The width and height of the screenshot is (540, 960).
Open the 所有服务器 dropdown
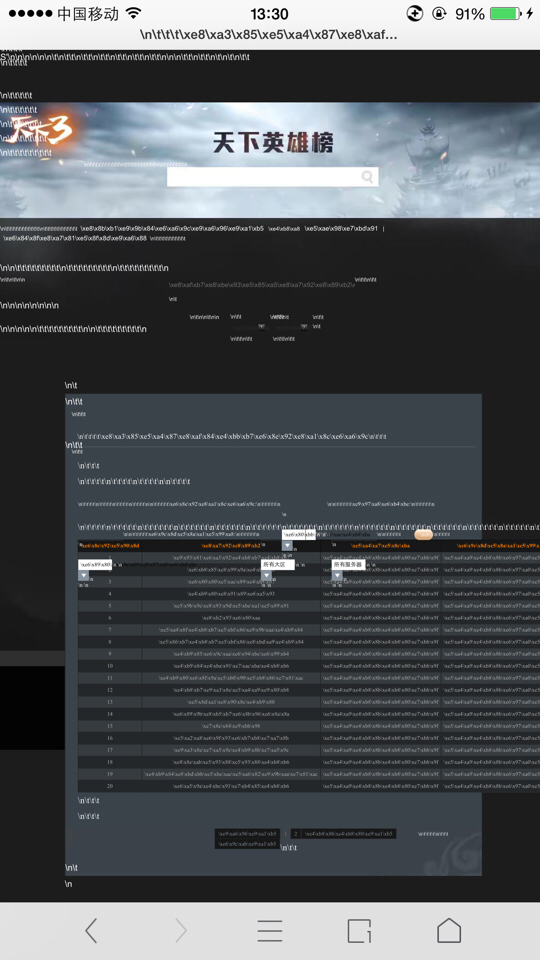coord(348,564)
